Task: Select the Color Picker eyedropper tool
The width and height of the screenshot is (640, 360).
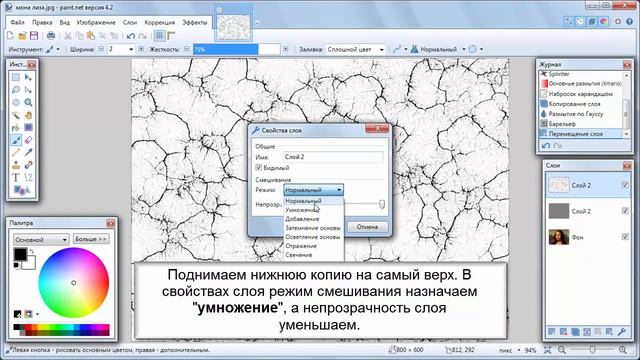Action: coord(28,153)
